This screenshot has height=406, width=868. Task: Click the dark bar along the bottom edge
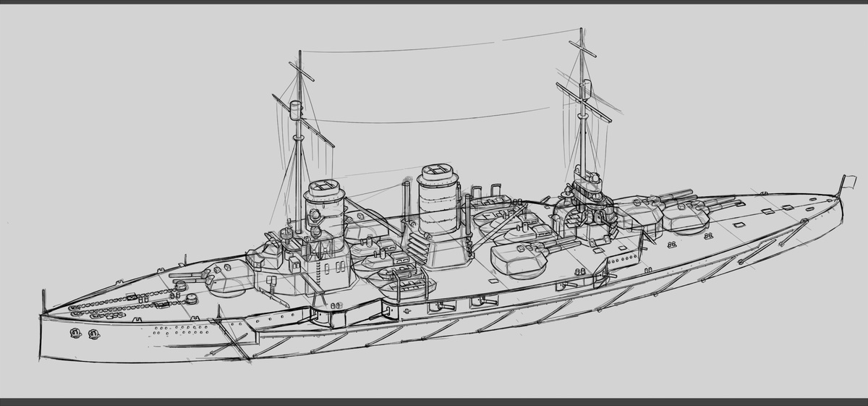point(434,402)
